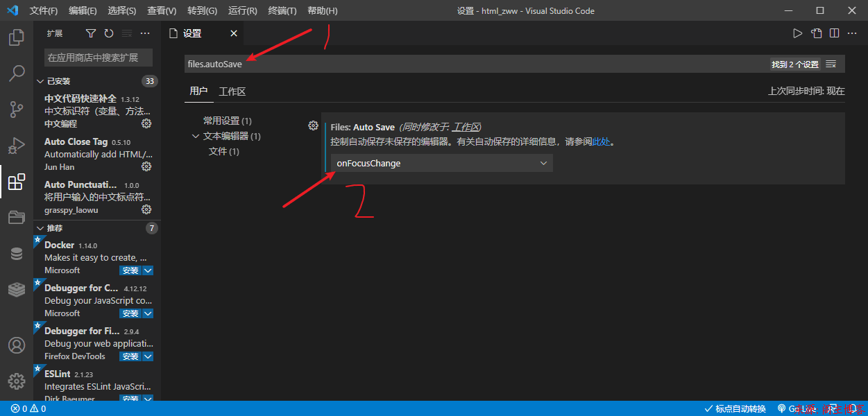This screenshot has height=416, width=868.
Task: Open gear for Files: Auto Save setting
Action: pos(313,125)
